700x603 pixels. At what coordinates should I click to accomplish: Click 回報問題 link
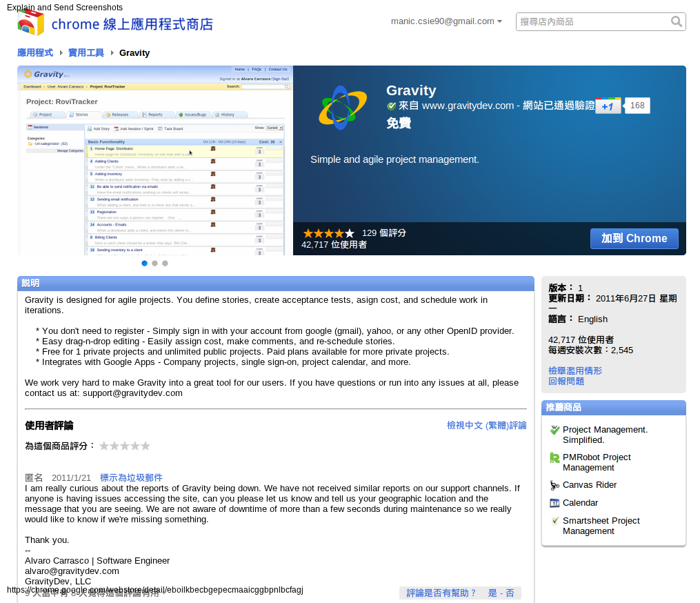(x=566, y=382)
